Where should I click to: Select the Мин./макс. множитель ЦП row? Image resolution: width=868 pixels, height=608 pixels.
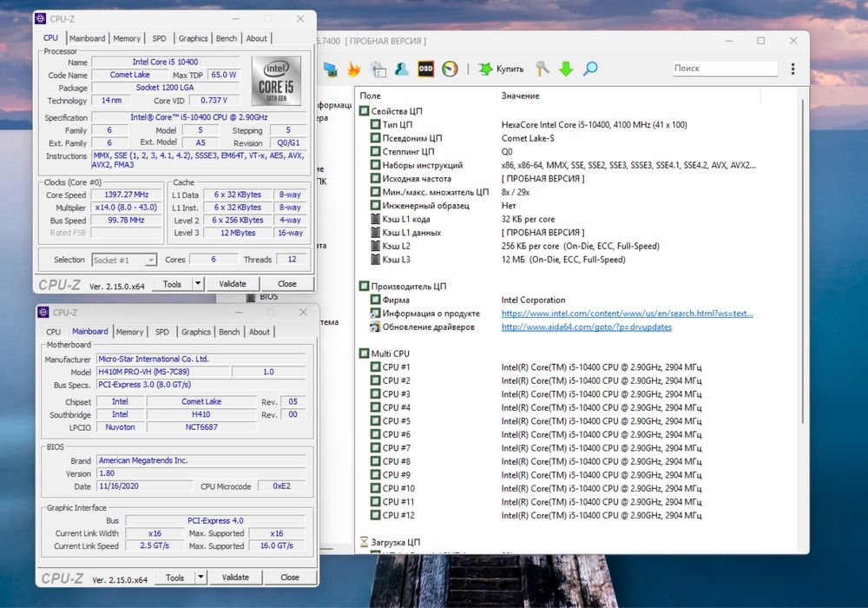point(558,192)
